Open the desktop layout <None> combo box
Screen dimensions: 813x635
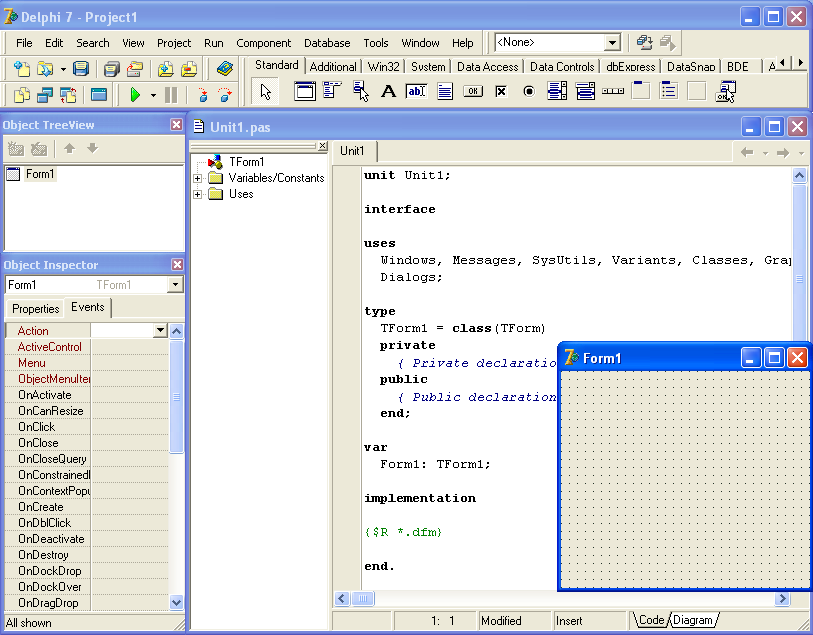pyautogui.click(x=558, y=43)
